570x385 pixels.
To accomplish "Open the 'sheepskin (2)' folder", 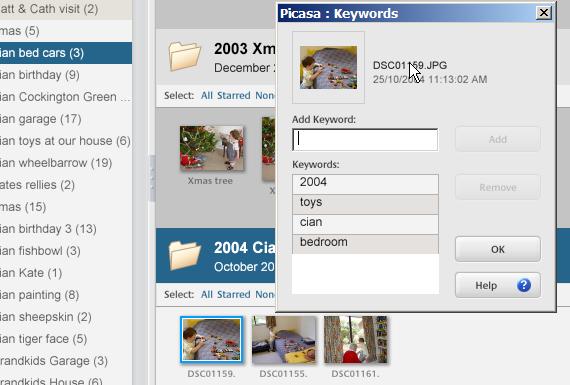I will pos(66,317).
